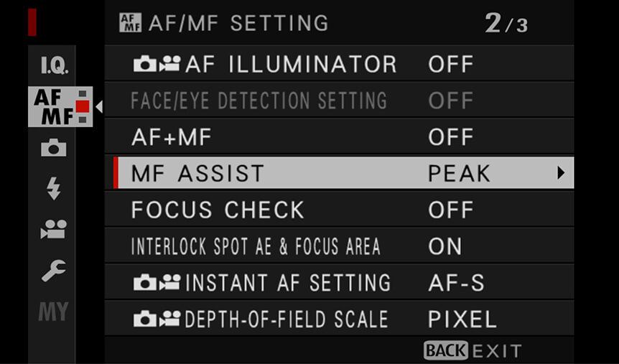619x364 pixels.
Task: Open the MY menu tab
Action: pyautogui.click(x=54, y=312)
